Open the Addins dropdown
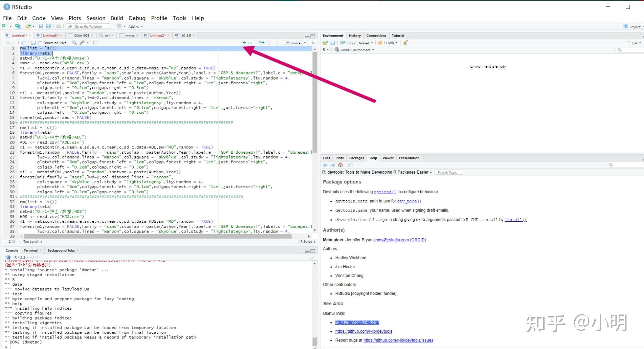Viewport: 644px width, 349px height. pyautogui.click(x=135, y=26)
